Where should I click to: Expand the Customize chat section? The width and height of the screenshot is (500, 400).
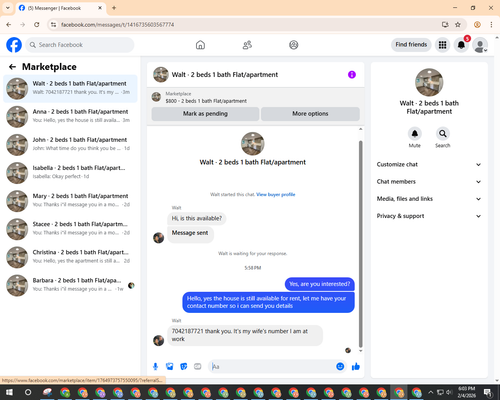click(x=429, y=164)
